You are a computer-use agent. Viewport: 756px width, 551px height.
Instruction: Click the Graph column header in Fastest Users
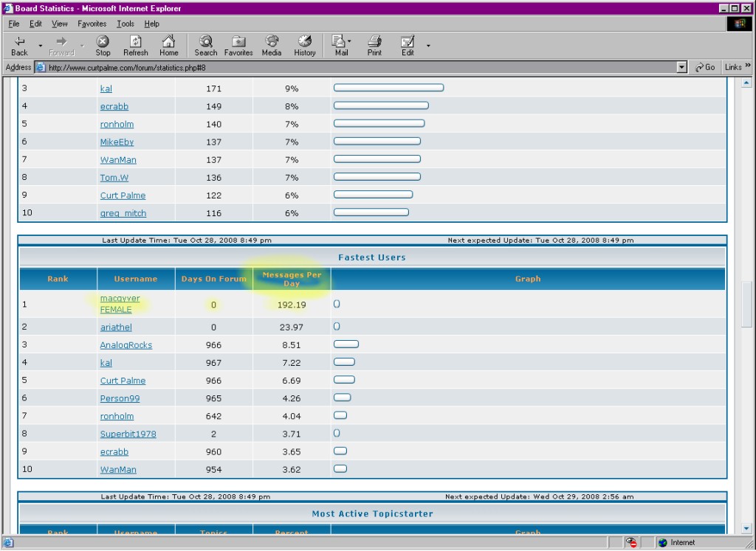(528, 280)
